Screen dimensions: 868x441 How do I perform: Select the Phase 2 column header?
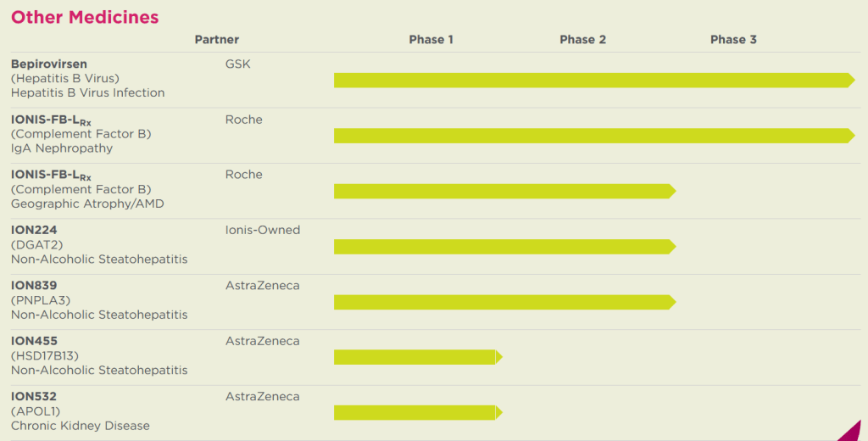[x=582, y=40]
